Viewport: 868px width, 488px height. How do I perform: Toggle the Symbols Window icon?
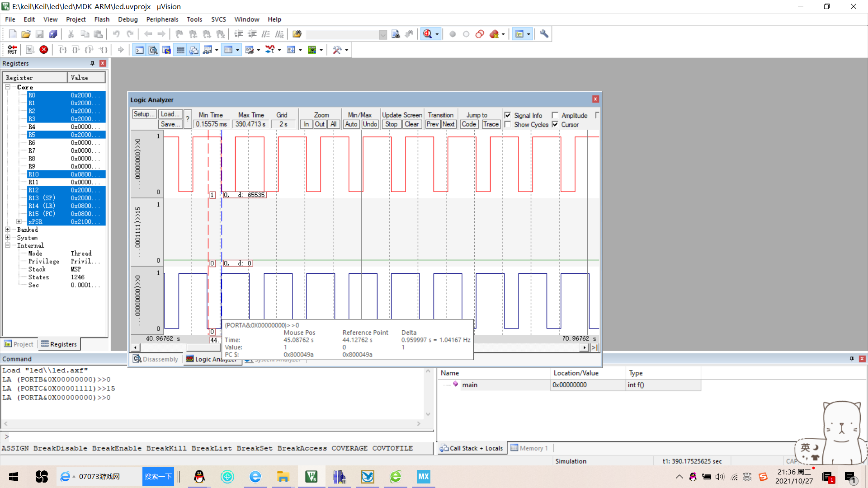pos(167,50)
